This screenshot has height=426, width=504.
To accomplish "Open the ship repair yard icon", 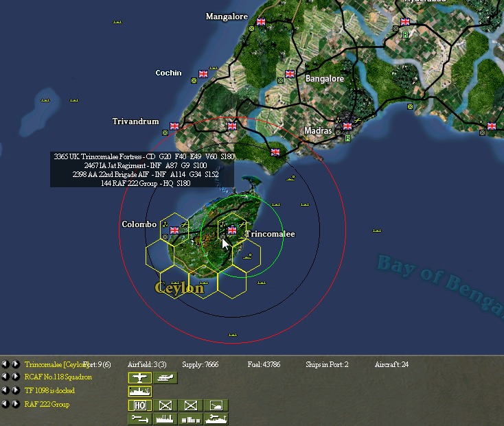I will click(x=216, y=419).
